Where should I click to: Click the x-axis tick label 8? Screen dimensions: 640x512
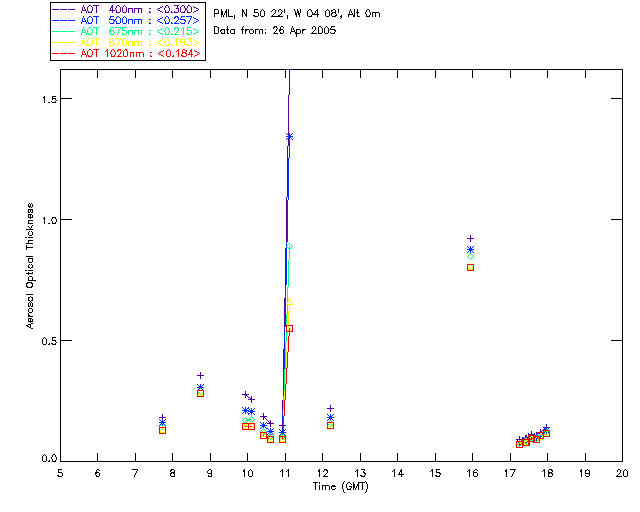(x=173, y=473)
